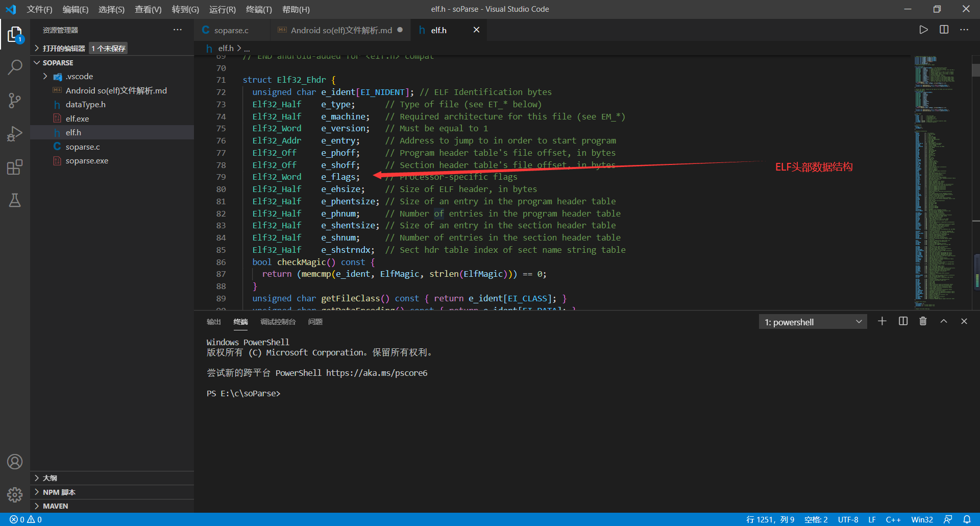Change UTF-8 file encoding
The height and width of the screenshot is (526, 980).
coord(848,519)
